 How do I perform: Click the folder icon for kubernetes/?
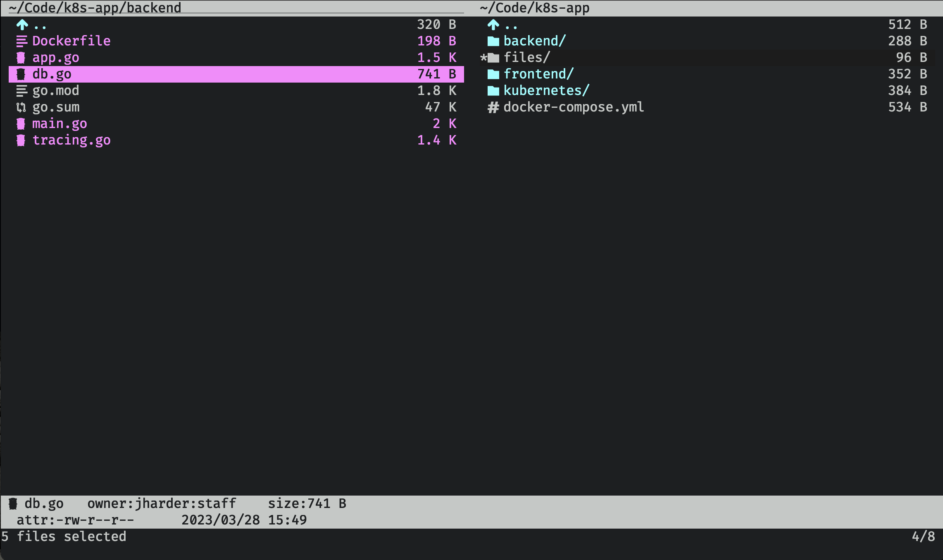(493, 91)
